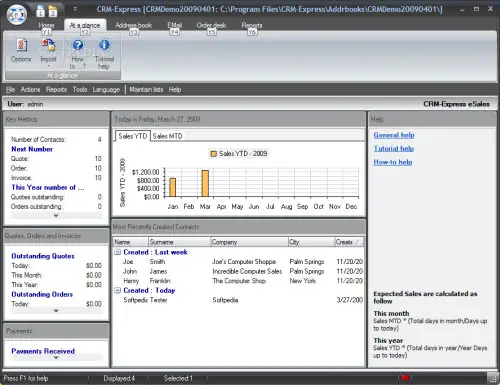This screenshot has height=385, width=500.
Task: Expand Key Metrics panel with down arrow
Action: click(x=56, y=216)
